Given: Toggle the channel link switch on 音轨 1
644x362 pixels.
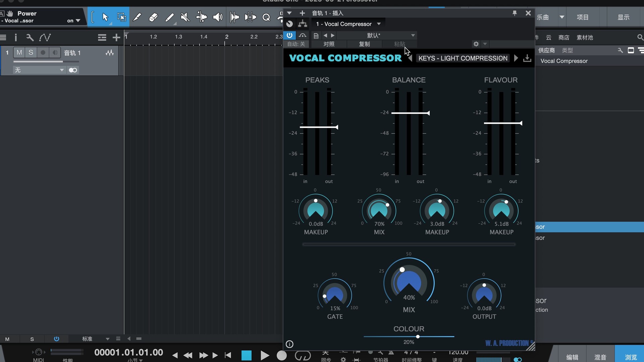Looking at the screenshot, I should pyautogui.click(x=73, y=70).
